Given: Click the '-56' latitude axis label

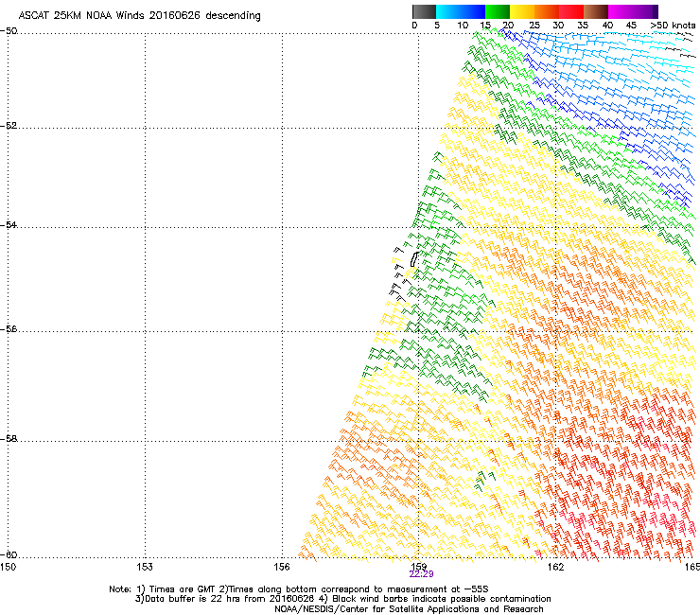Looking at the screenshot, I should point(9,328).
